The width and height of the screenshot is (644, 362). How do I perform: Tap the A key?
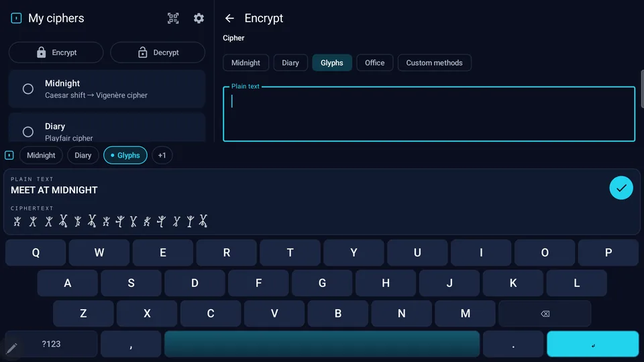tap(67, 283)
